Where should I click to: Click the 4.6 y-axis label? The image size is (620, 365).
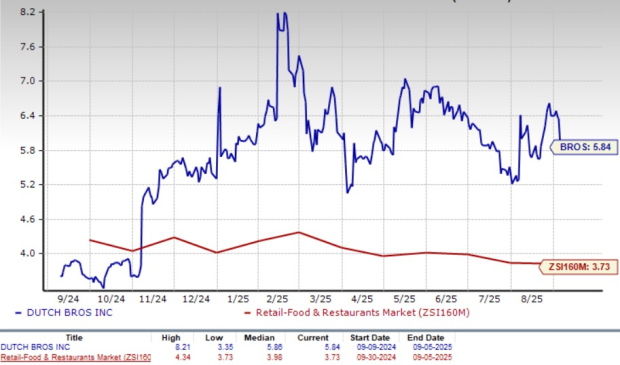pyautogui.click(x=28, y=219)
